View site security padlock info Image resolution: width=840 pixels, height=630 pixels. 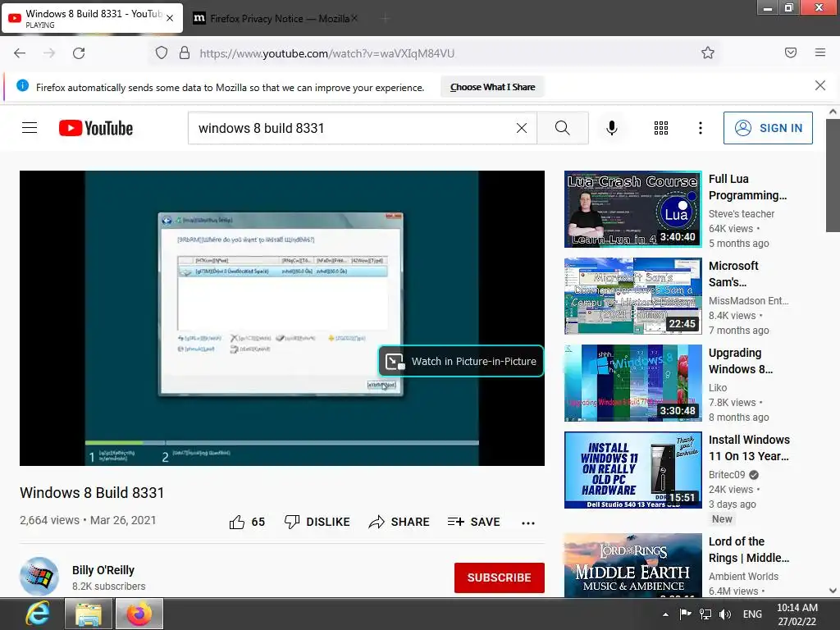point(185,53)
